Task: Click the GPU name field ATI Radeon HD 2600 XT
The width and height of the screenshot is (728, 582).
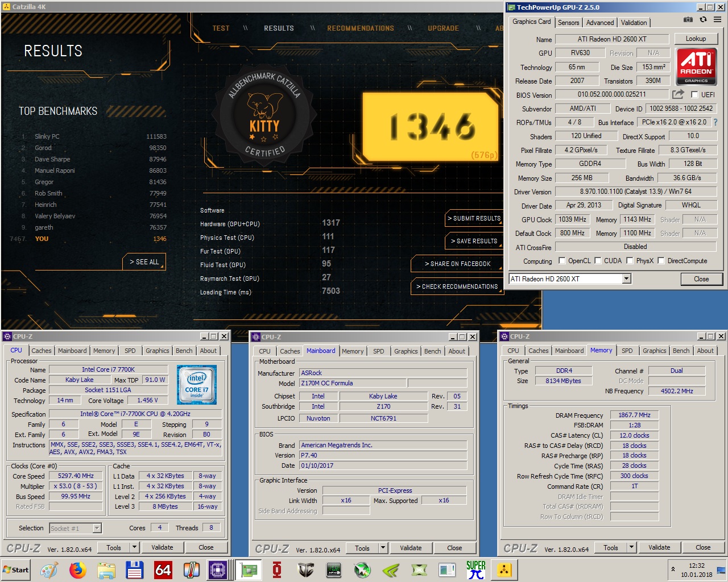Action: [x=611, y=39]
